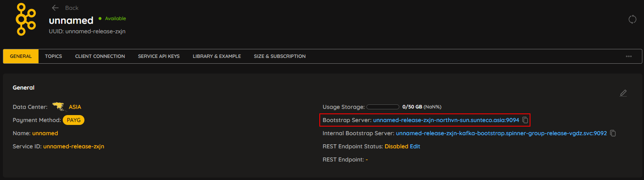Click the Back arrow icon
Image resolution: width=644 pixels, height=180 pixels.
[x=55, y=8]
